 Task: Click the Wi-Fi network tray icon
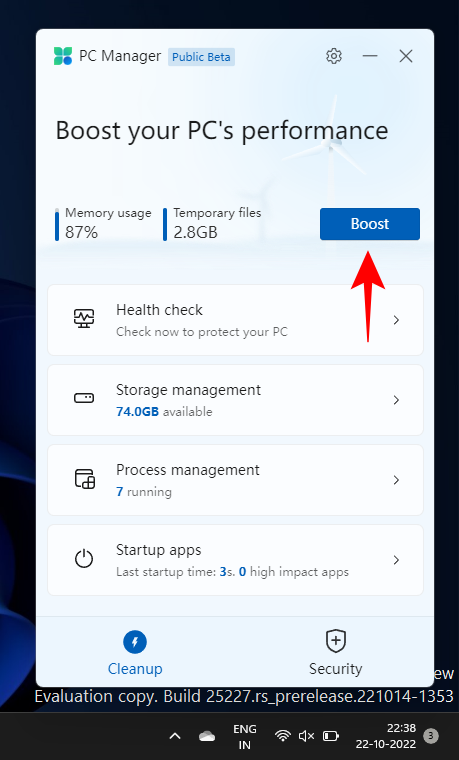tap(283, 736)
